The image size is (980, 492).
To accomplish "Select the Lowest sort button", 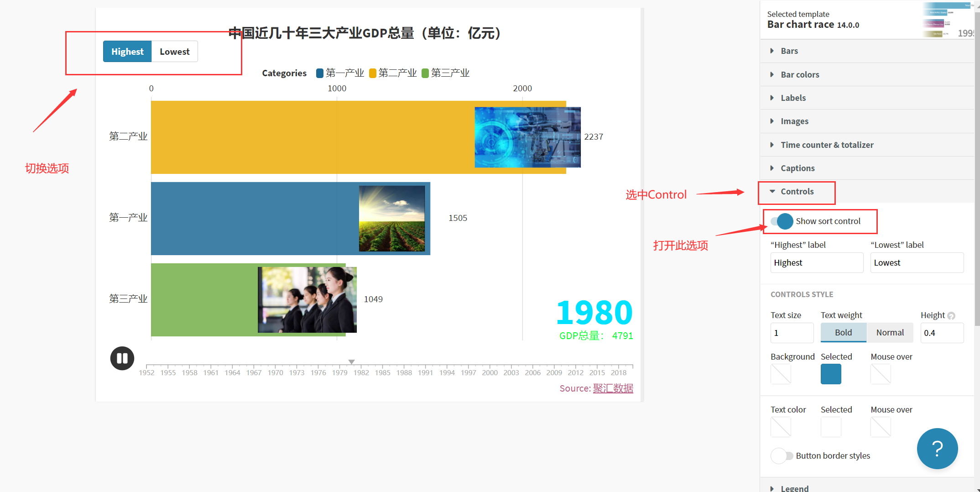I will 175,52.
